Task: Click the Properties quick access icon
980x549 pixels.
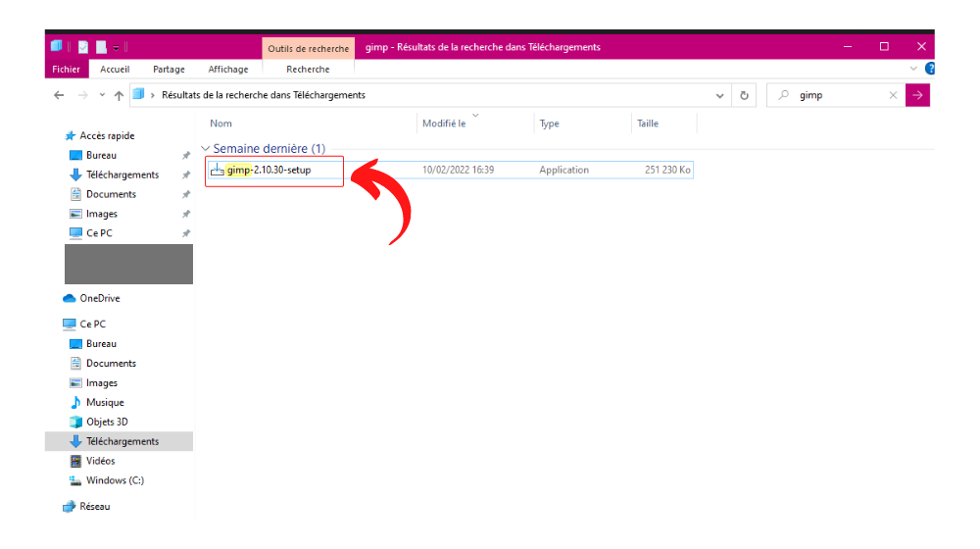Action: [x=83, y=47]
